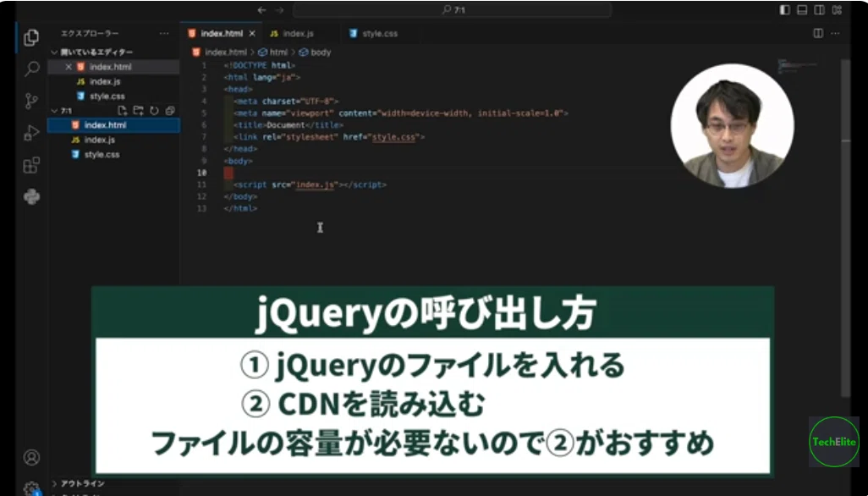Go forward with the right arrow in title bar
Screen dimensions: 868x496
tap(279, 10)
